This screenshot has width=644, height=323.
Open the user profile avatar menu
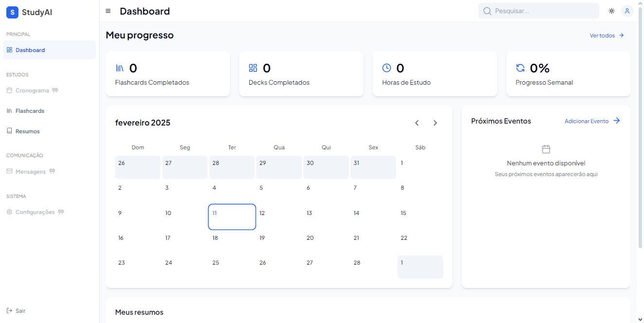click(x=627, y=11)
